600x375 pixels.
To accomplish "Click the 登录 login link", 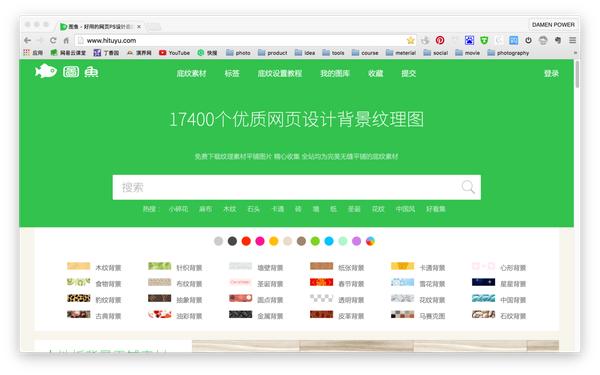I will pos(551,73).
